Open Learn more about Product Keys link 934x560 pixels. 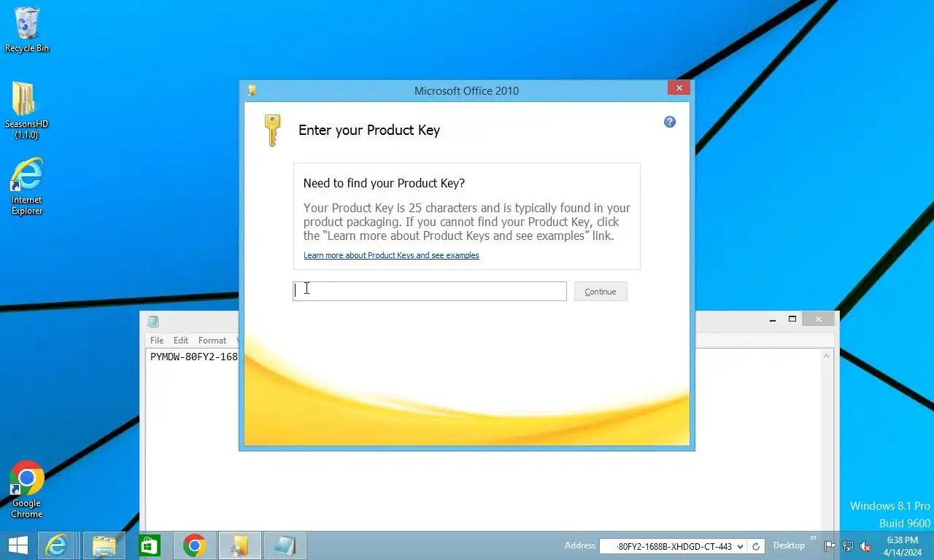[x=391, y=255]
